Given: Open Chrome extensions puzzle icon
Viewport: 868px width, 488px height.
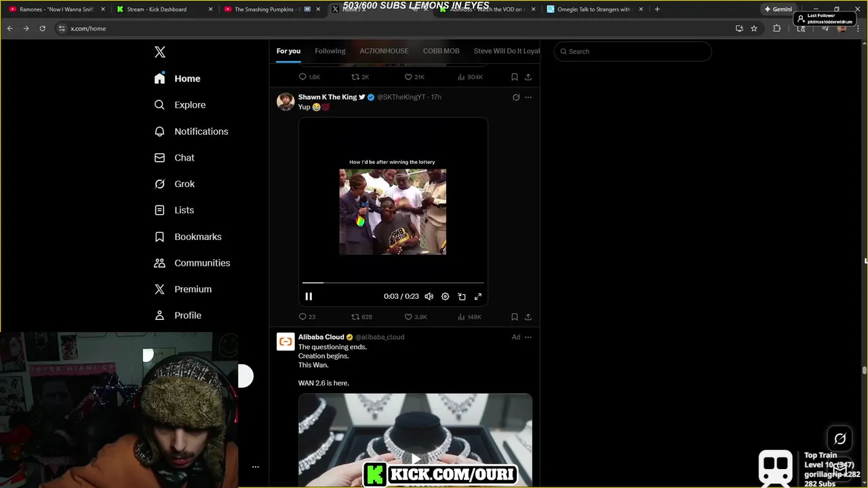Looking at the screenshot, I should pyautogui.click(x=777, y=28).
